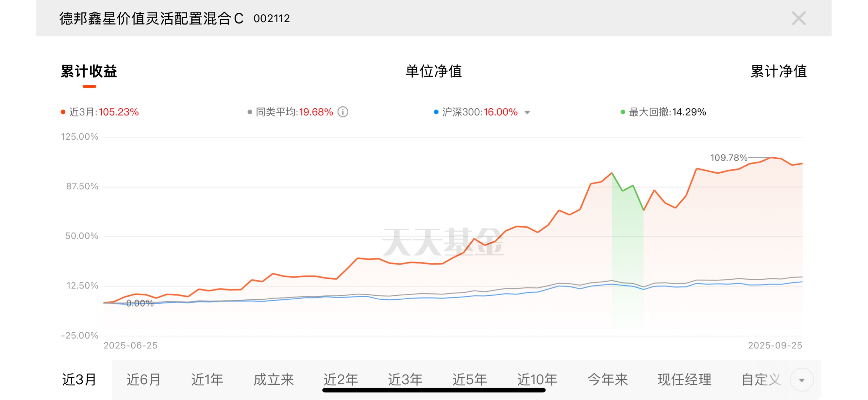
Task: Expand the 沪深300 benchmark dropdown arrow
Action: 527,112
